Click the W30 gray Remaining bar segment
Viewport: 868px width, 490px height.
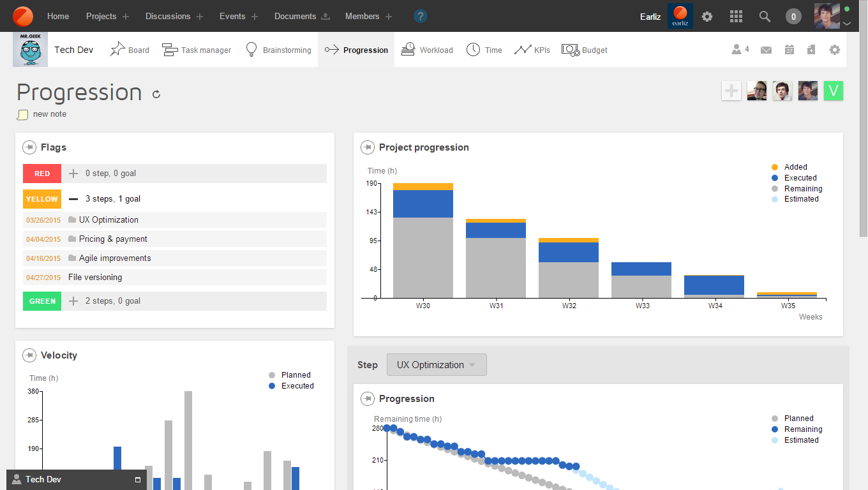point(423,258)
